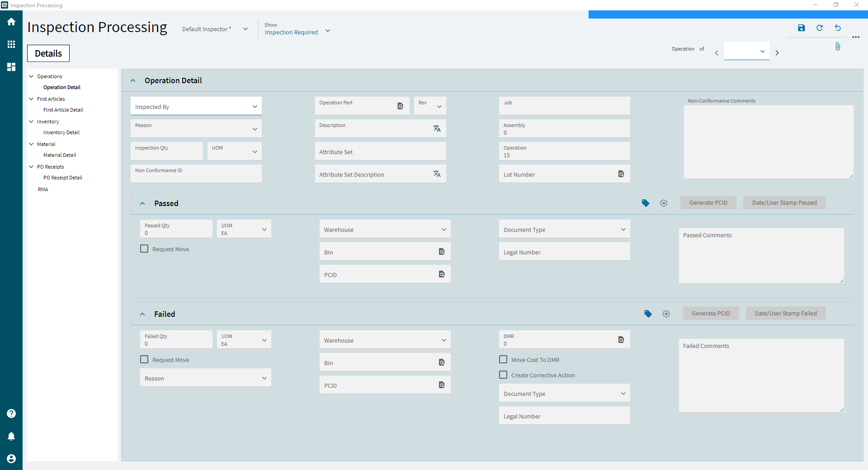Click Date/User Stamp Failed button
Image resolution: width=868 pixels, height=470 pixels.
(x=786, y=314)
